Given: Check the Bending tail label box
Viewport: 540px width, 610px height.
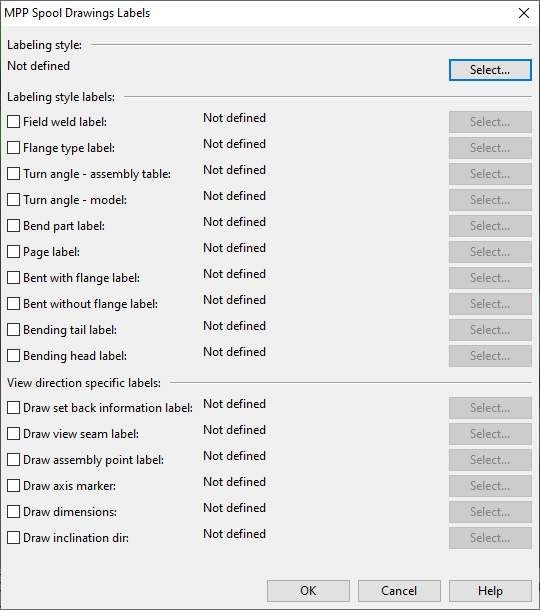Looking at the screenshot, I should [14, 330].
